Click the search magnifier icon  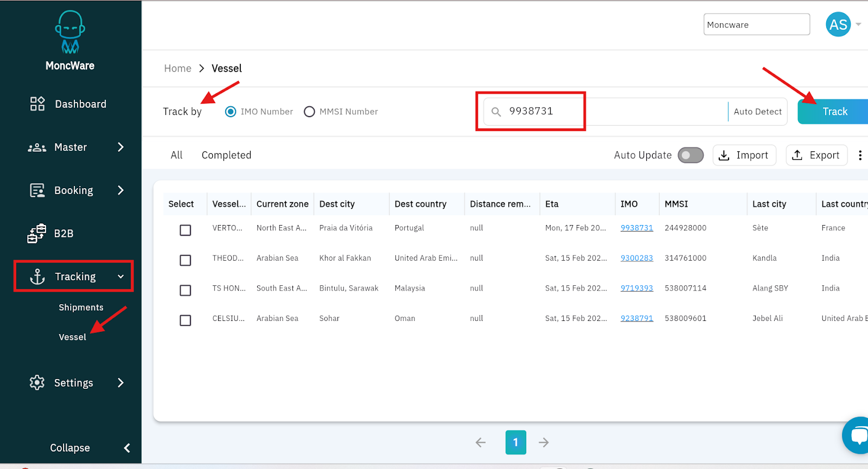point(496,112)
